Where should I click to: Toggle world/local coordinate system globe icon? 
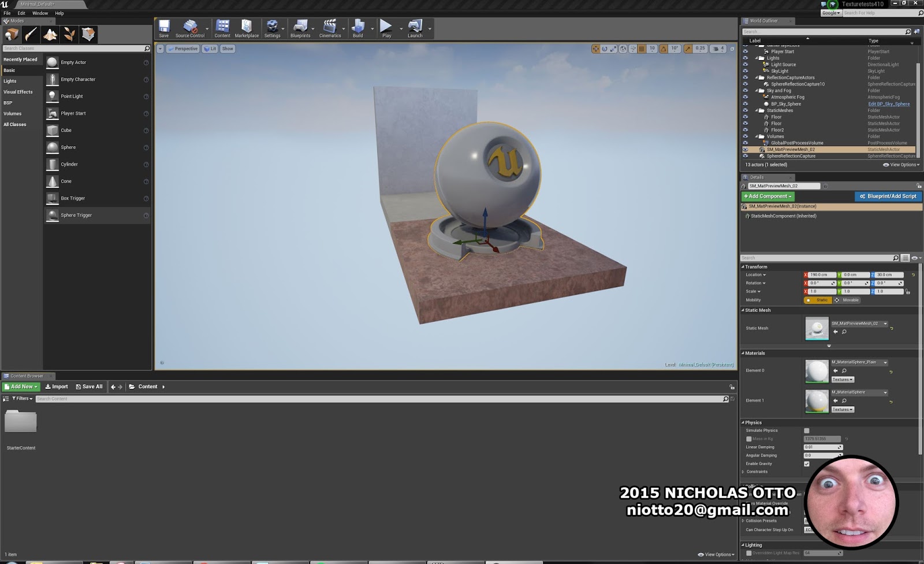pyautogui.click(x=623, y=49)
